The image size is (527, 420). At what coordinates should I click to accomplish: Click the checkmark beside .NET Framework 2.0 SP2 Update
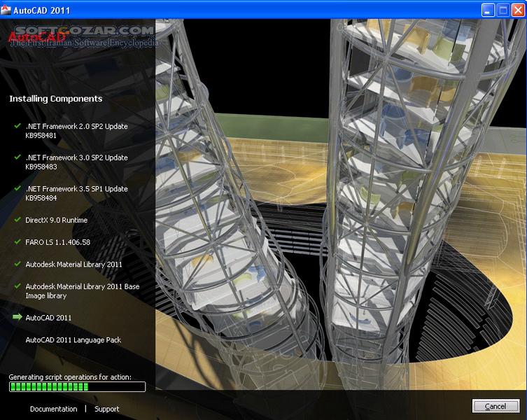(17, 126)
